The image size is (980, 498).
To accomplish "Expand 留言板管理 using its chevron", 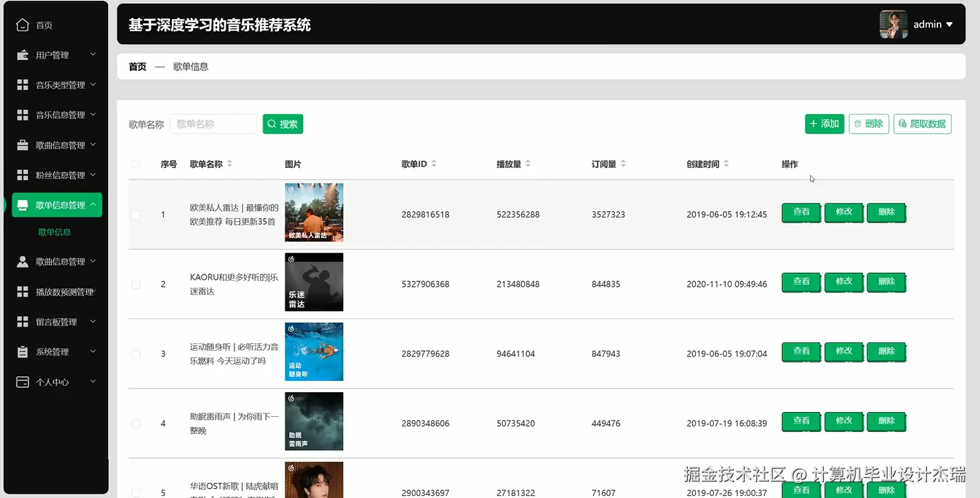I will tap(94, 321).
